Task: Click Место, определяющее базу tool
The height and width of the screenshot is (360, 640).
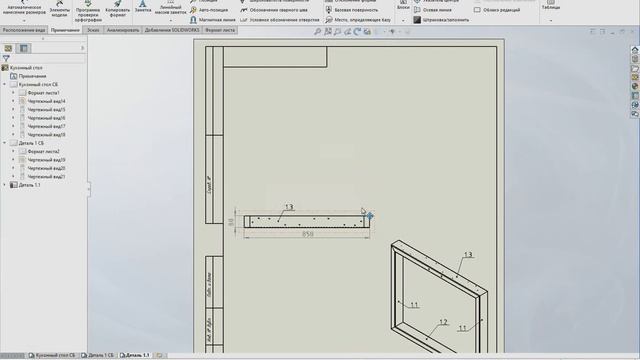Action: [358, 20]
